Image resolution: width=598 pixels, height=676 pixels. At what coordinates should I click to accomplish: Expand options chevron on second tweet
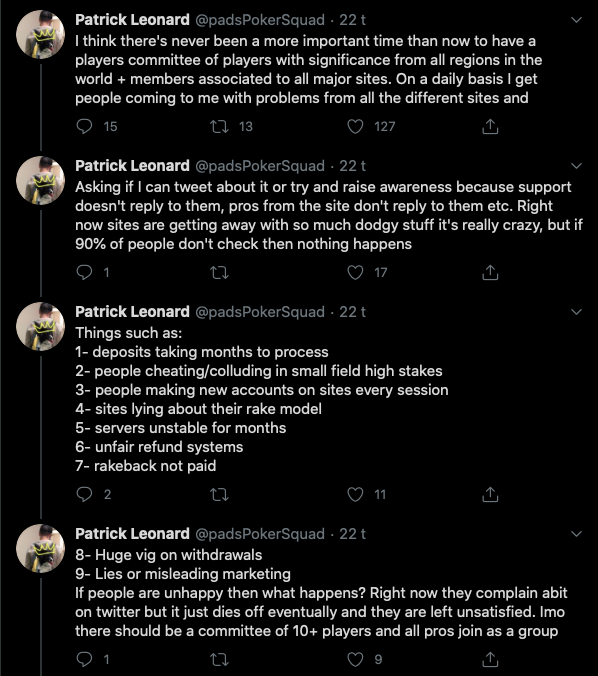pyautogui.click(x=576, y=166)
